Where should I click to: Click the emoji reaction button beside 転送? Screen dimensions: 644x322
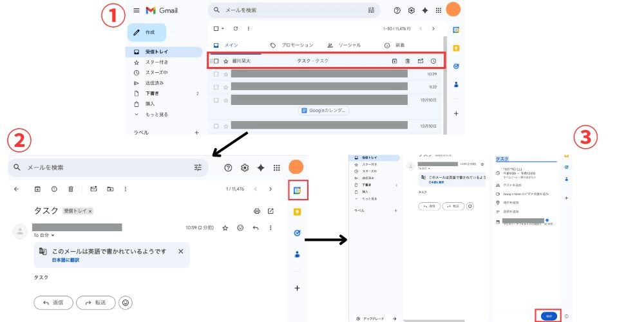coord(126,302)
